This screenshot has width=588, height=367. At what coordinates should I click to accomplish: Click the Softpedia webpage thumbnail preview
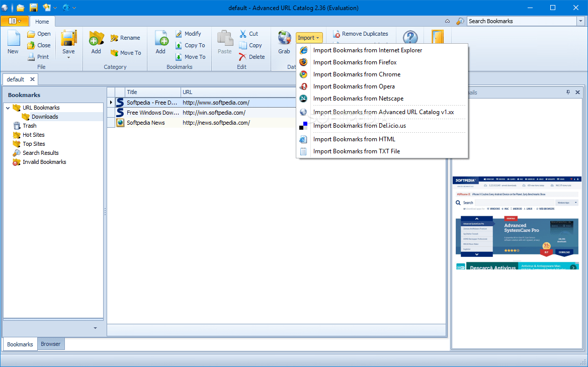517,224
